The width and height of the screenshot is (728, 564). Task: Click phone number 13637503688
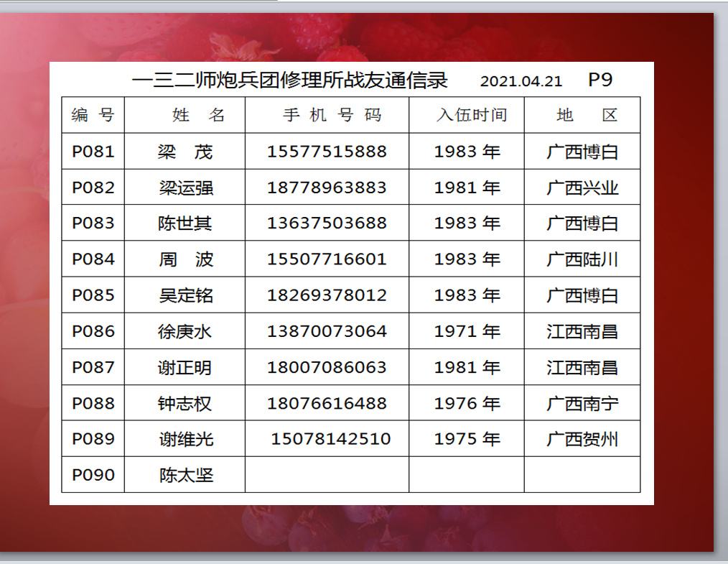coord(327,223)
